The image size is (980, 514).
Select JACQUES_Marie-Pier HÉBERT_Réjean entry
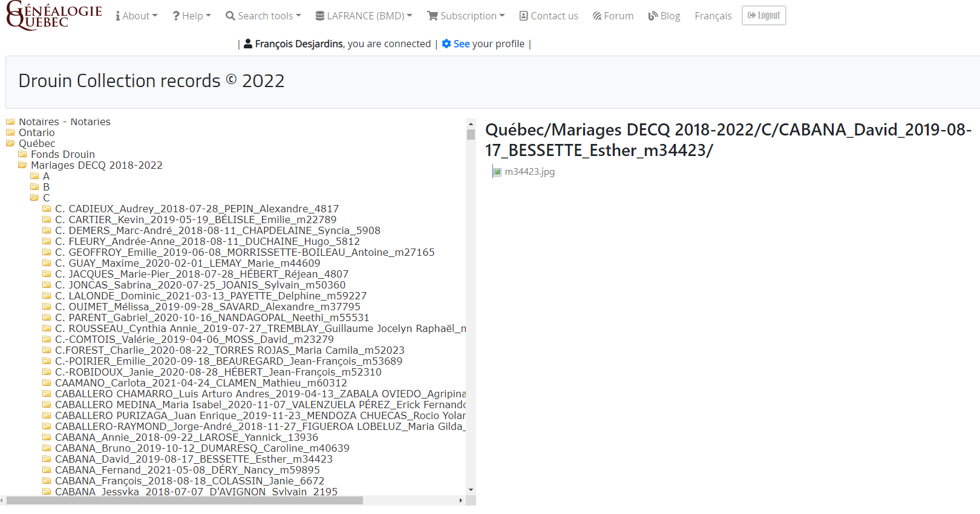pos(202,274)
